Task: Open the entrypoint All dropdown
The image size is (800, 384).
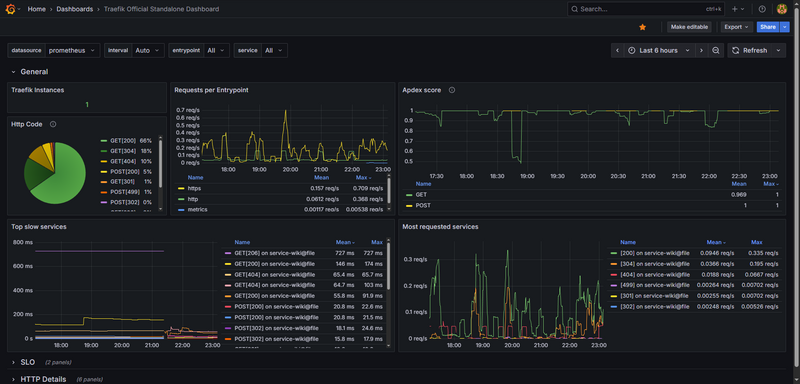Action: pyautogui.click(x=216, y=50)
